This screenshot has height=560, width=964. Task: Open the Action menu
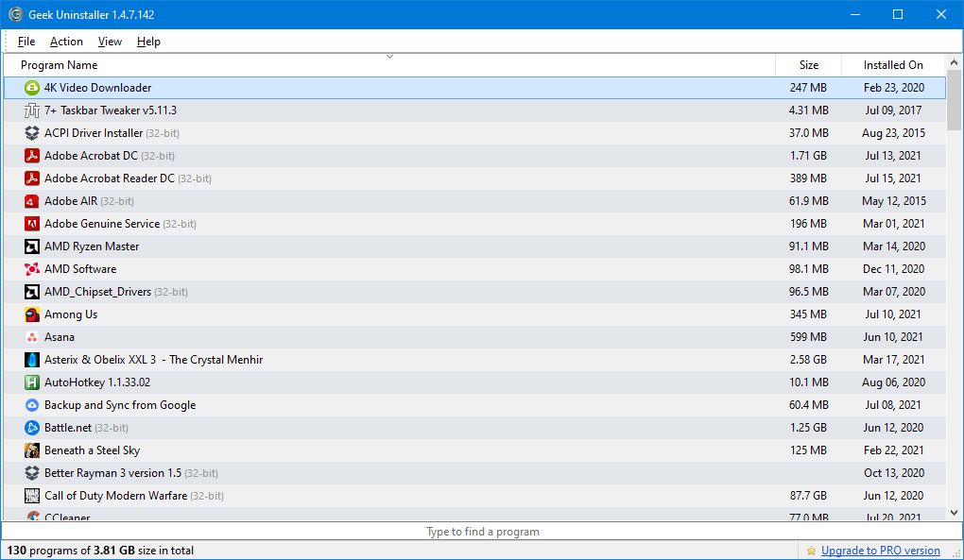(x=66, y=42)
